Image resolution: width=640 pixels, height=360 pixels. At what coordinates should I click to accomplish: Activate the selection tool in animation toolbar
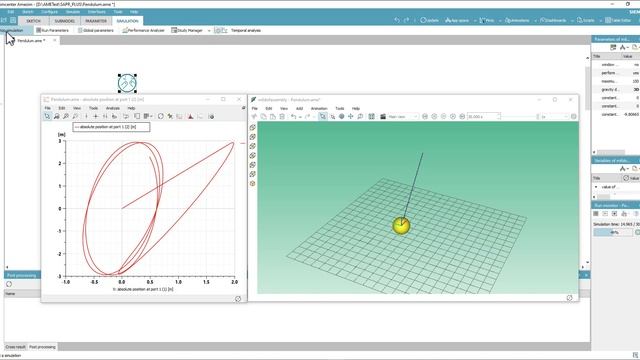(x=322, y=117)
